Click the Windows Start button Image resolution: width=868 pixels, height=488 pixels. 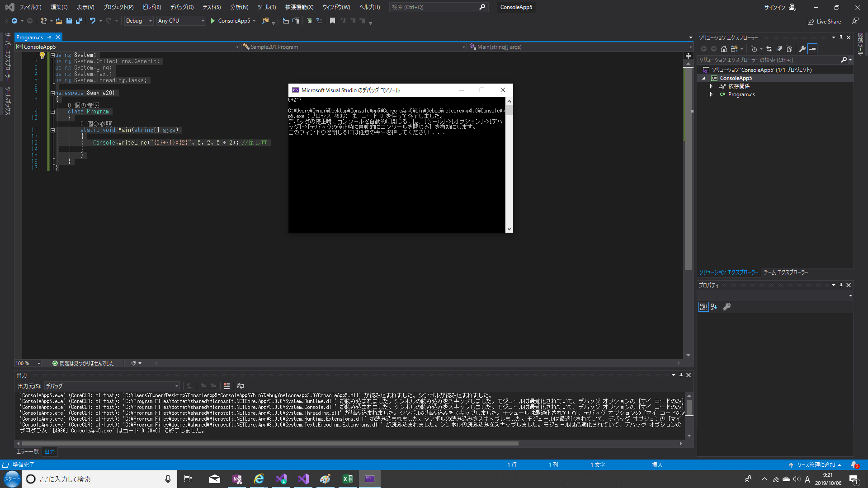[x=12, y=479]
